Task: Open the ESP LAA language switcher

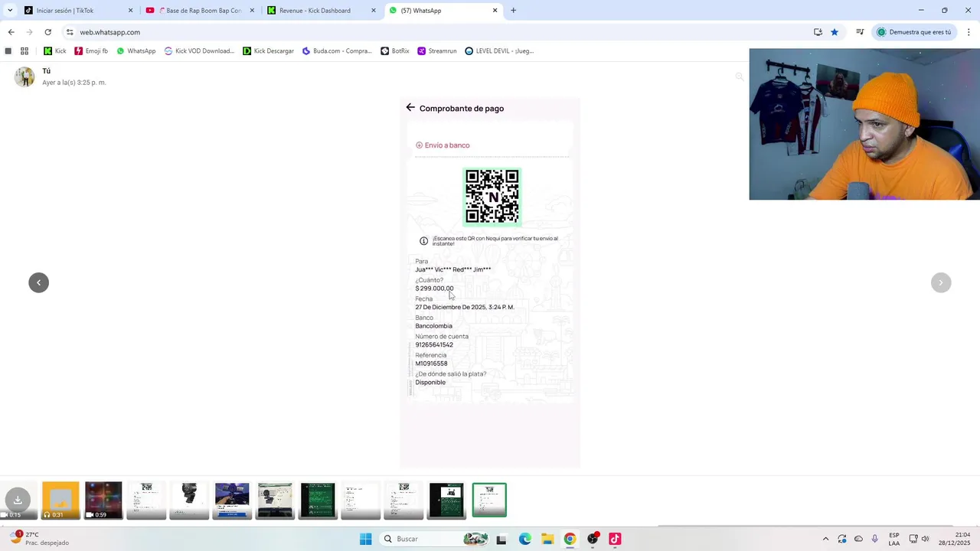Action: point(894,539)
